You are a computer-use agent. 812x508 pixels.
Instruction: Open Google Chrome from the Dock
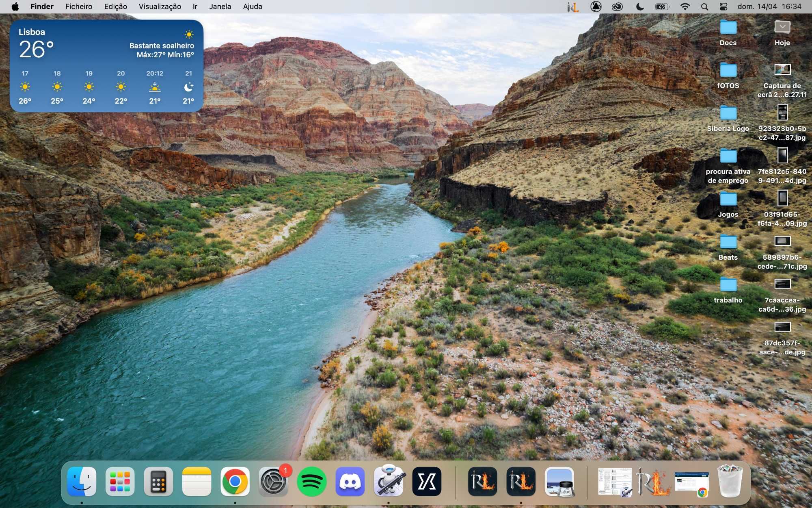[235, 482]
